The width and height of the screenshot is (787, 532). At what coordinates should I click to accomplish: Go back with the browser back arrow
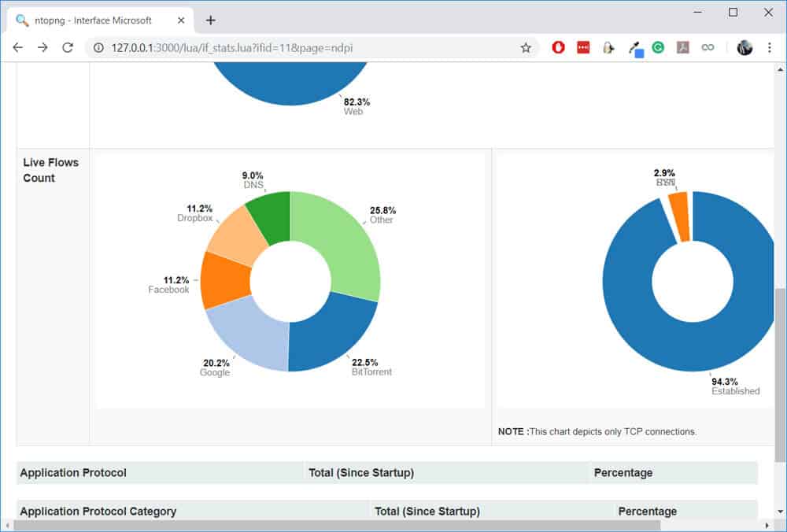[x=18, y=48]
